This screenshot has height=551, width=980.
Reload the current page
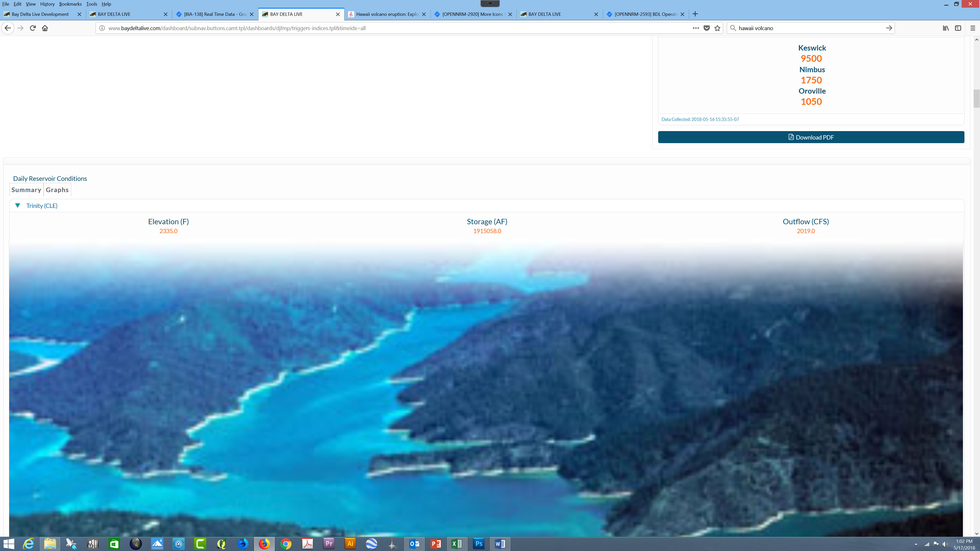coord(33,28)
